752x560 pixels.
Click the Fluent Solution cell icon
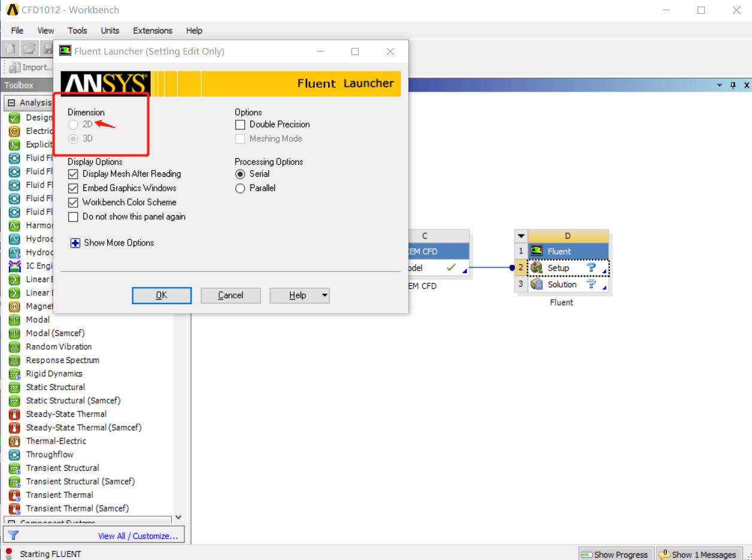click(536, 284)
